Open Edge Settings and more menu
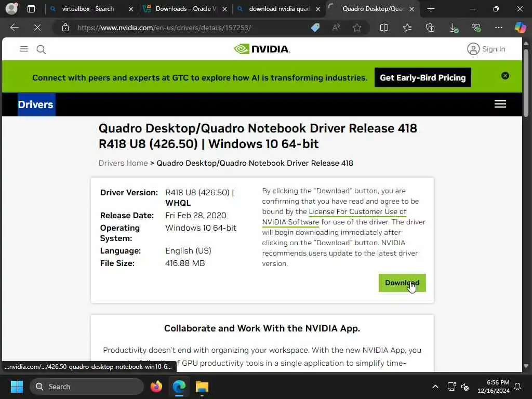Viewport: 532px width, 399px height. (498, 28)
